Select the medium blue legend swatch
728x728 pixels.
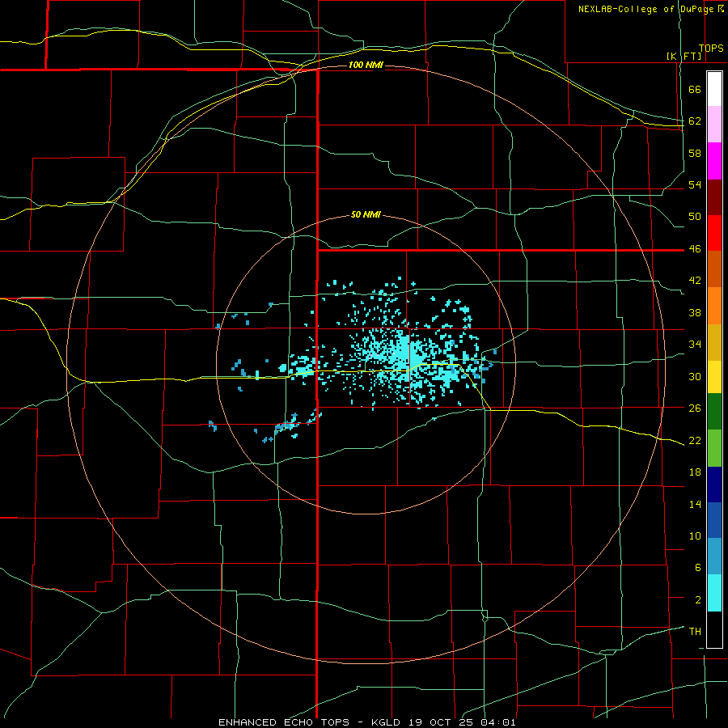[x=714, y=520]
